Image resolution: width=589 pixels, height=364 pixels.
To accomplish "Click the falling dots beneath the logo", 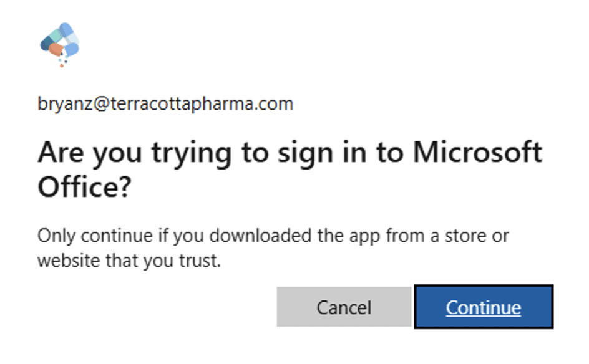I will pyautogui.click(x=62, y=61).
